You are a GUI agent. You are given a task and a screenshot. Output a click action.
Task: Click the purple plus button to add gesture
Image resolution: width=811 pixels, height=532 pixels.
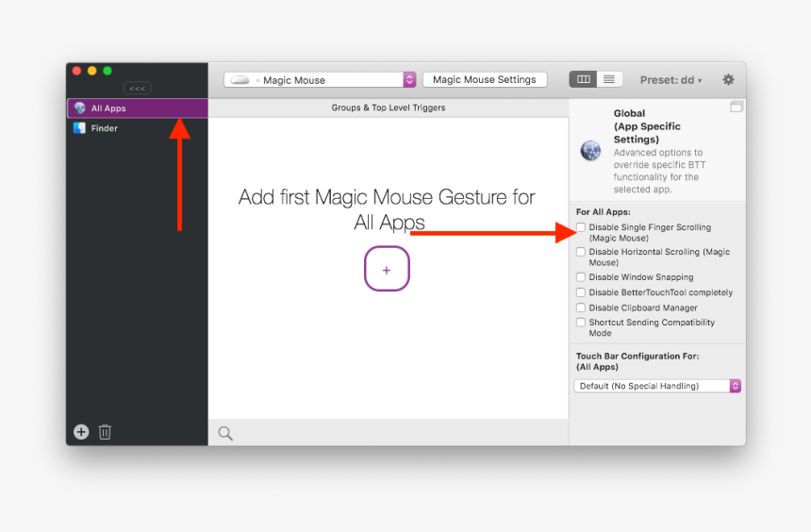[x=387, y=269]
